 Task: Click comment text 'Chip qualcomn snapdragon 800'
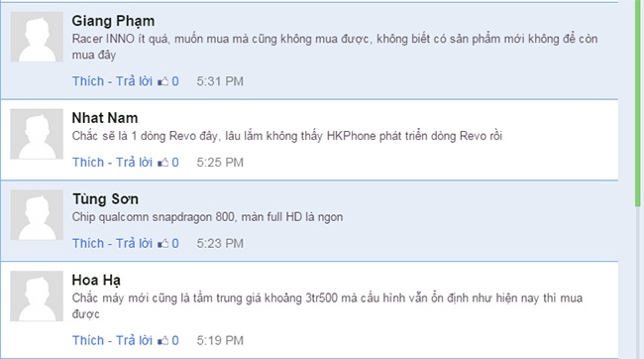click(x=207, y=217)
